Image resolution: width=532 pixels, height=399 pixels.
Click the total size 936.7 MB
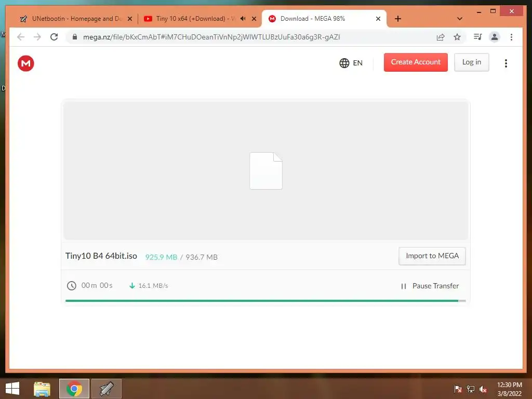tap(202, 257)
